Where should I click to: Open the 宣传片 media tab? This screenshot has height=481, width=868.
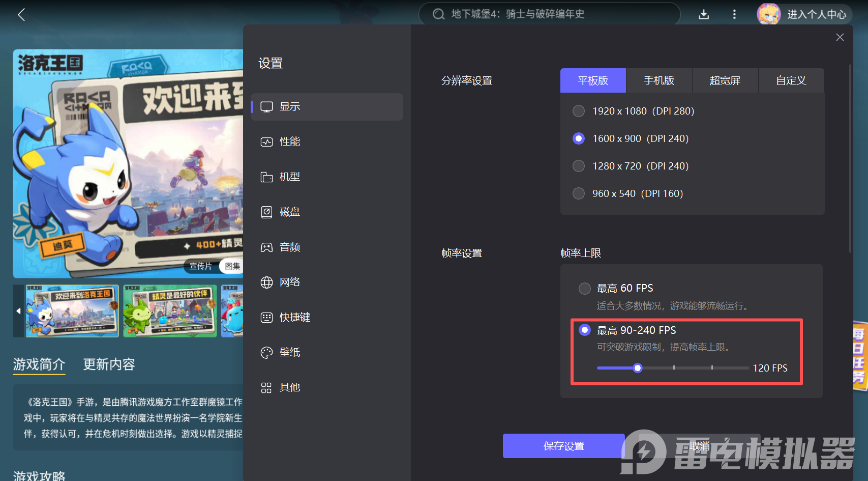coord(201,266)
